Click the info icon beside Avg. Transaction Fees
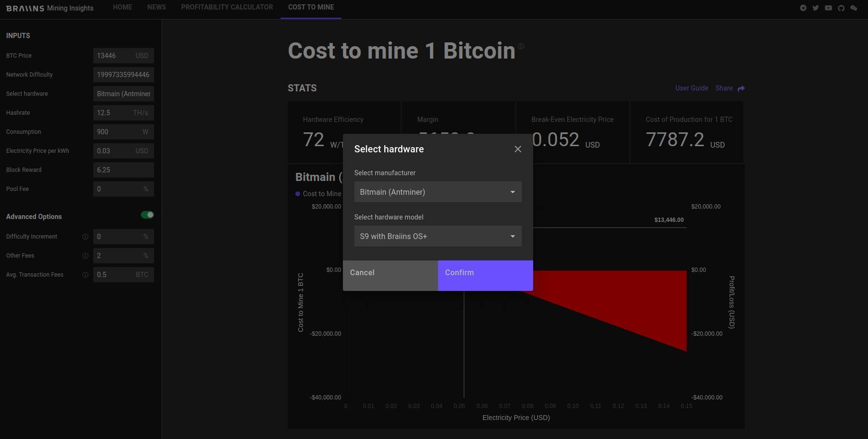The height and width of the screenshot is (439, 868). point(85,275)
